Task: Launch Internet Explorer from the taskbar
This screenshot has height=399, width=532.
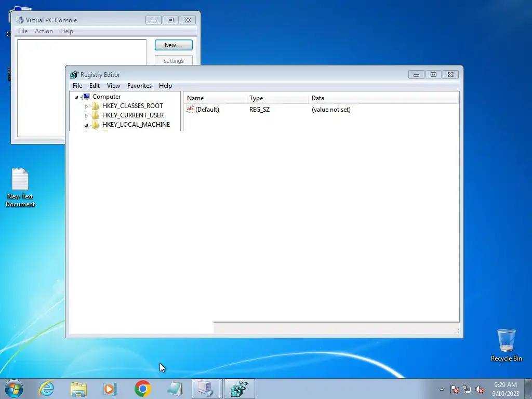Action: [x=46, y=389]
